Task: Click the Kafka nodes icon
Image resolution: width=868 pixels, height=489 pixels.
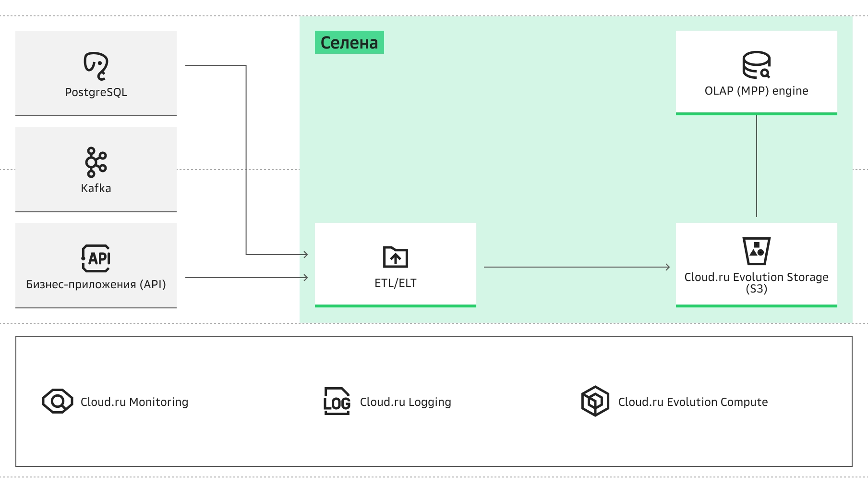Action: tap(96, 162)
